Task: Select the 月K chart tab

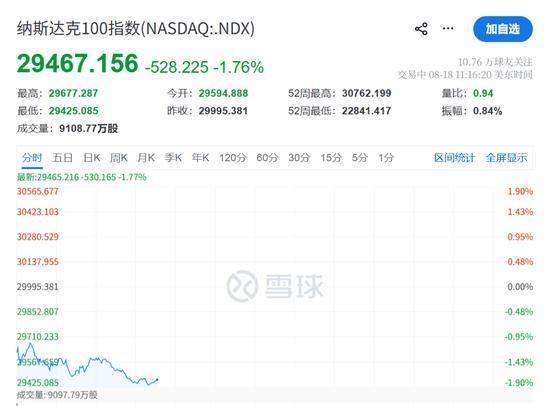Action: [x=146, y=158]
